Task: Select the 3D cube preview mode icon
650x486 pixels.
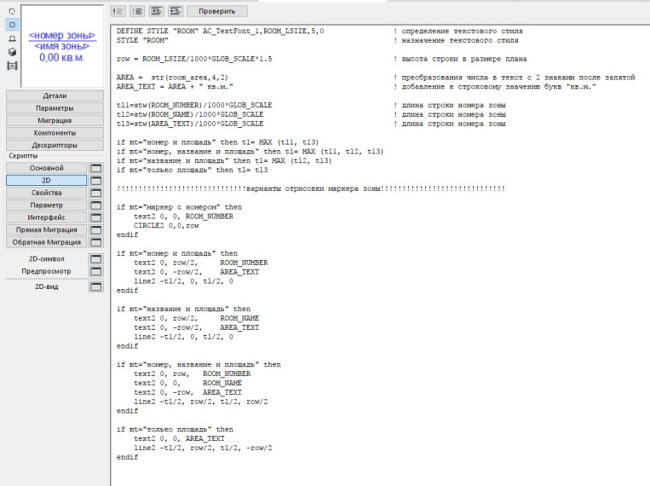Action: click(11, 50)
